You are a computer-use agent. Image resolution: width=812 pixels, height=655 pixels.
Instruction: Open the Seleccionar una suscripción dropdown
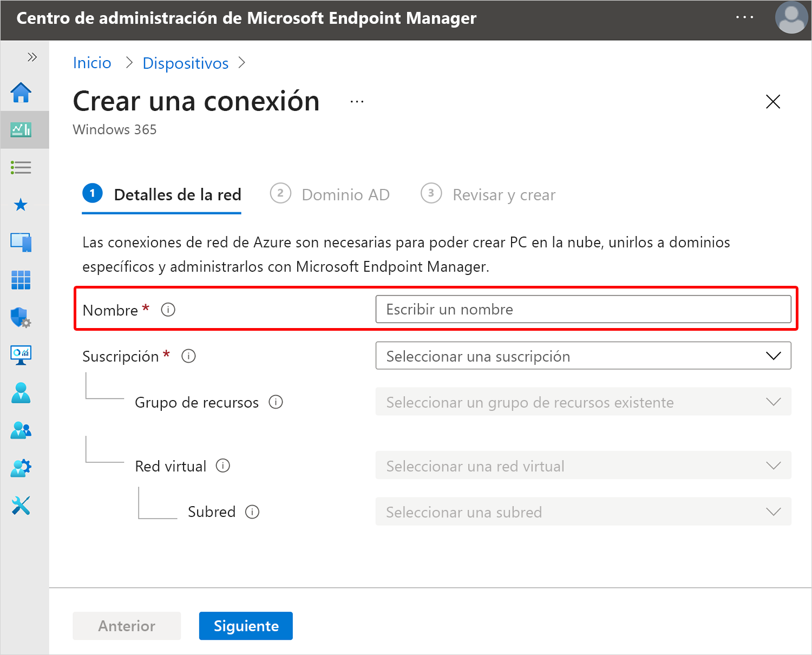tap(584, 356)
